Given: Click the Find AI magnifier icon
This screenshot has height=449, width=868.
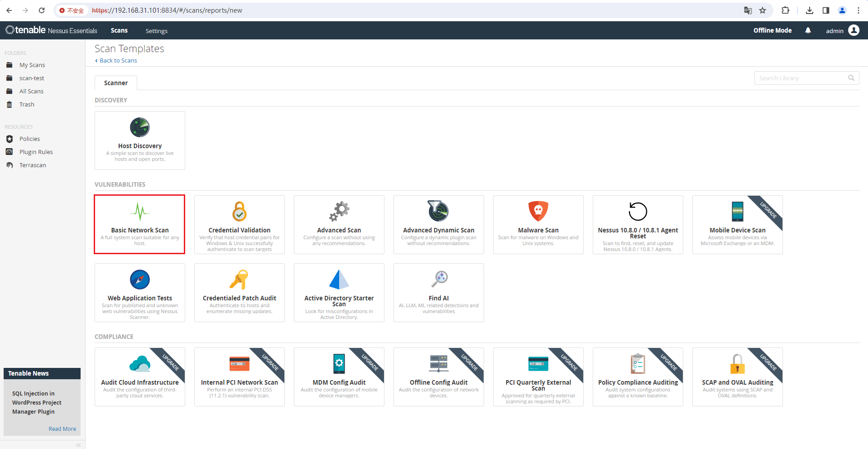Looking at the screenshot, I should coord(439,279).
